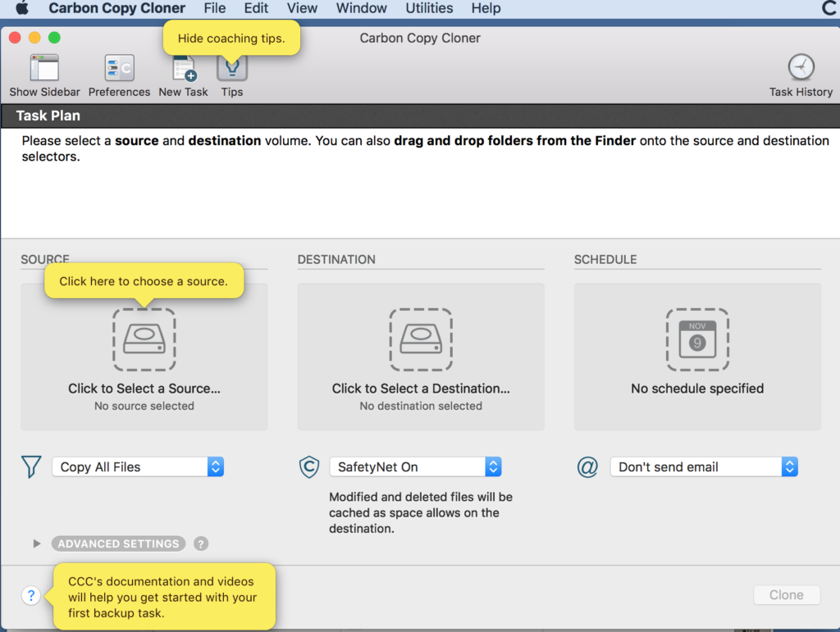840x632 pixels.
Task: Click the SafetyNet shield icon
Action: (308, 467)
